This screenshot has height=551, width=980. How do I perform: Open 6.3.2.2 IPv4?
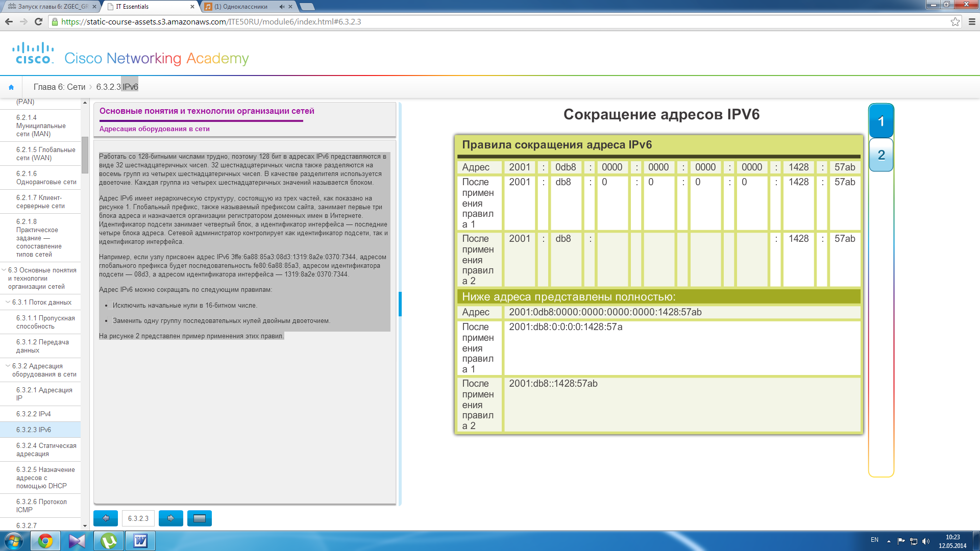40,414
